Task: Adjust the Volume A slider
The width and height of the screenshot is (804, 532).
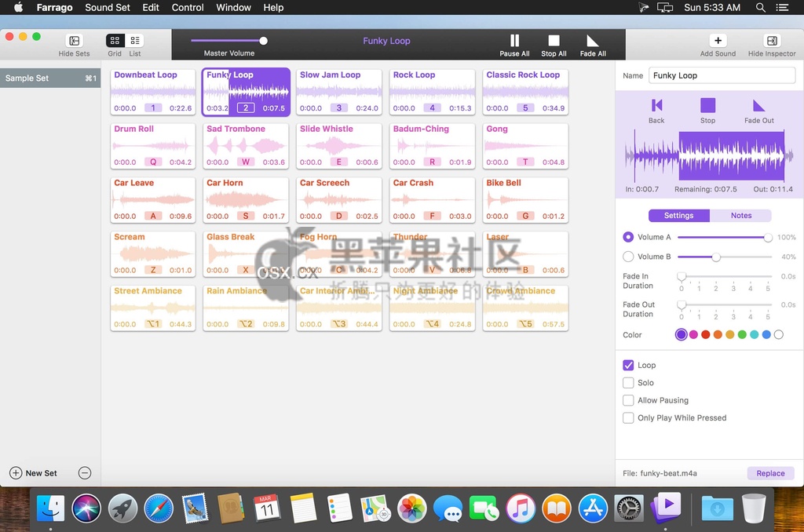Action: click(x=725, y=237)
